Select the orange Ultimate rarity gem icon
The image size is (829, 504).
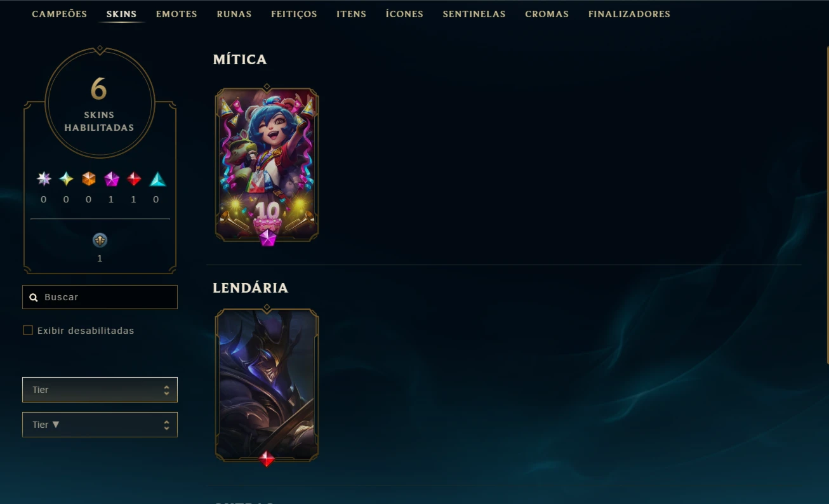(x=89, y=179)
